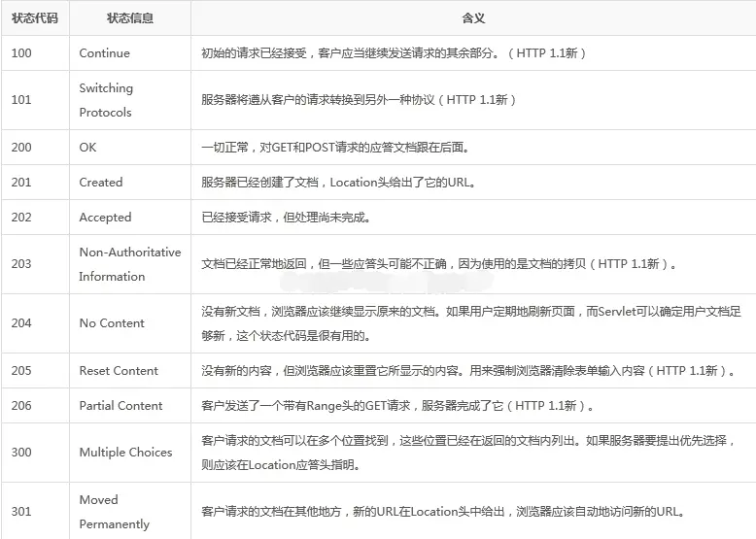Click the description beginning 没有新的内容
The height and width of the screenshot is (539, 756).
(x=468, y=371)
